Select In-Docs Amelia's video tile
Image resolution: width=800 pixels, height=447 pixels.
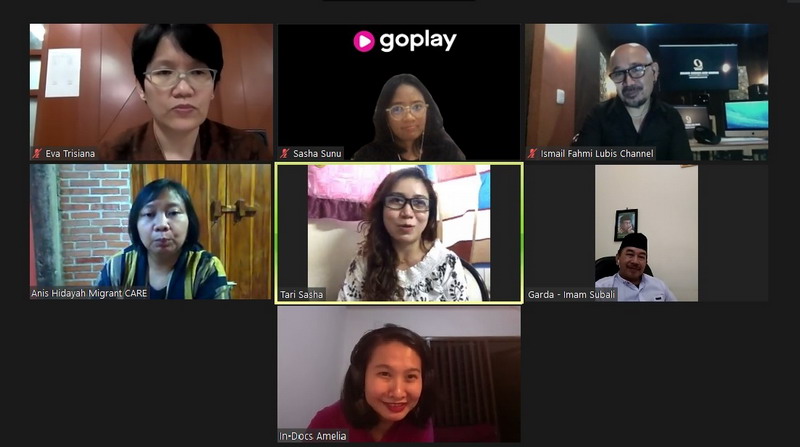click(x=399, y=374)
